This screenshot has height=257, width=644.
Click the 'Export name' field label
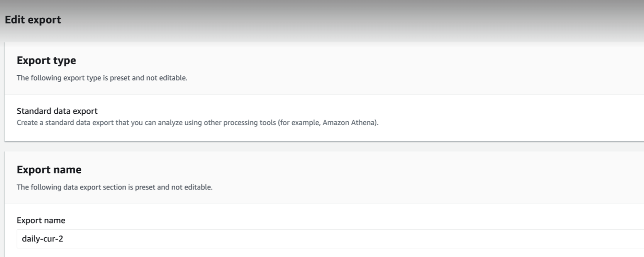41,220
